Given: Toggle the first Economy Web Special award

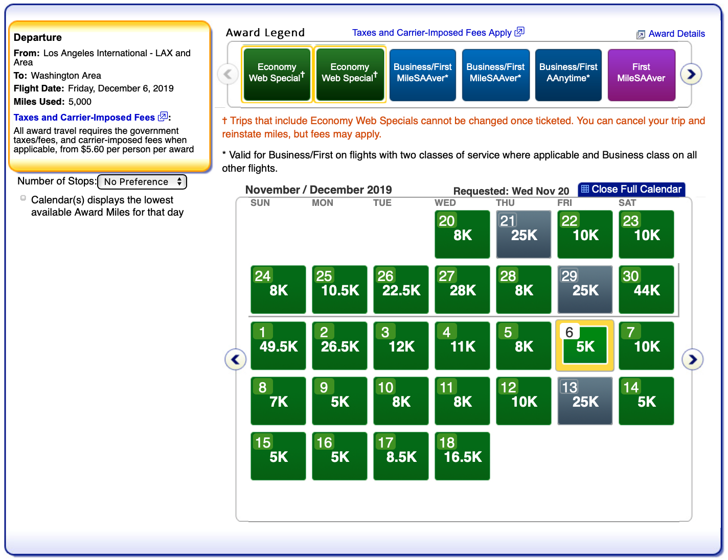Looking at the screenshot, I should click(277, 75).
